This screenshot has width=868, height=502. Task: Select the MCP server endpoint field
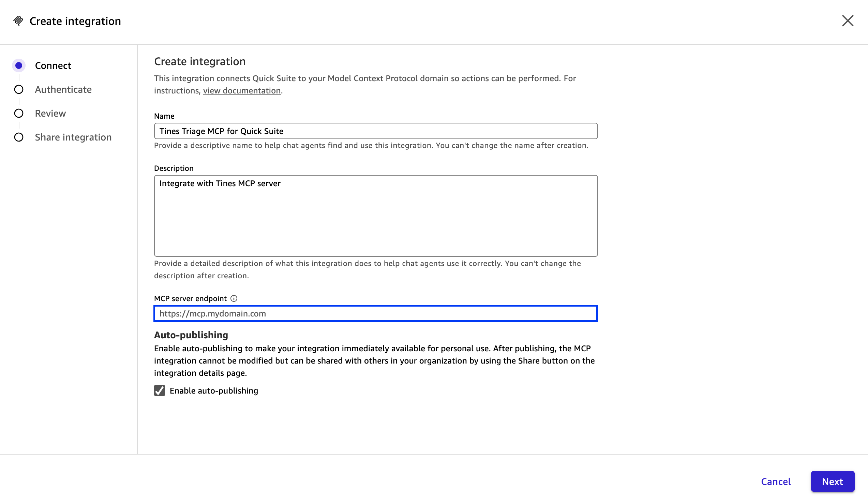click(375, 313)
